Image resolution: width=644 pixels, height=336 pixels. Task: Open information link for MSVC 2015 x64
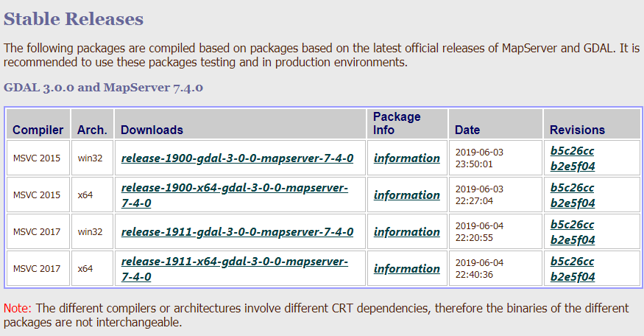tap(406, 195)
